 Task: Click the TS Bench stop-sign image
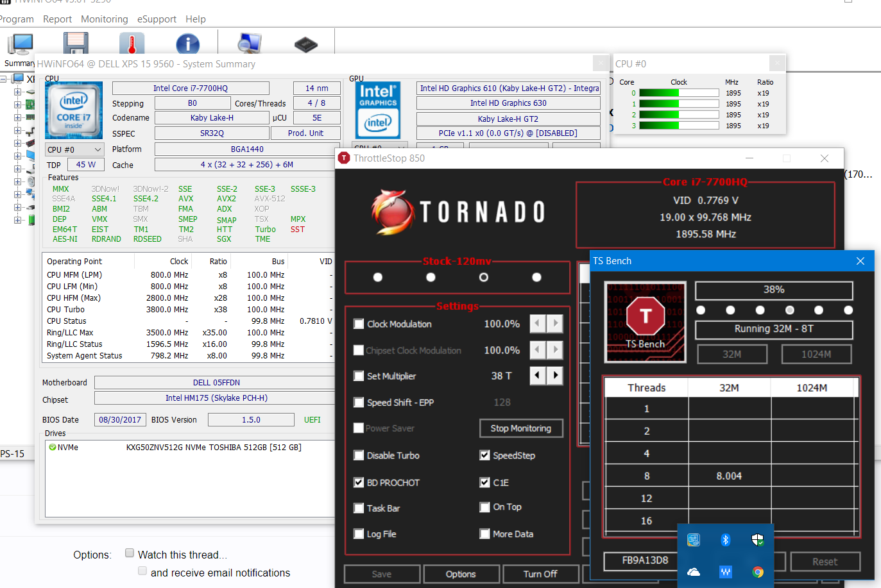646,321
